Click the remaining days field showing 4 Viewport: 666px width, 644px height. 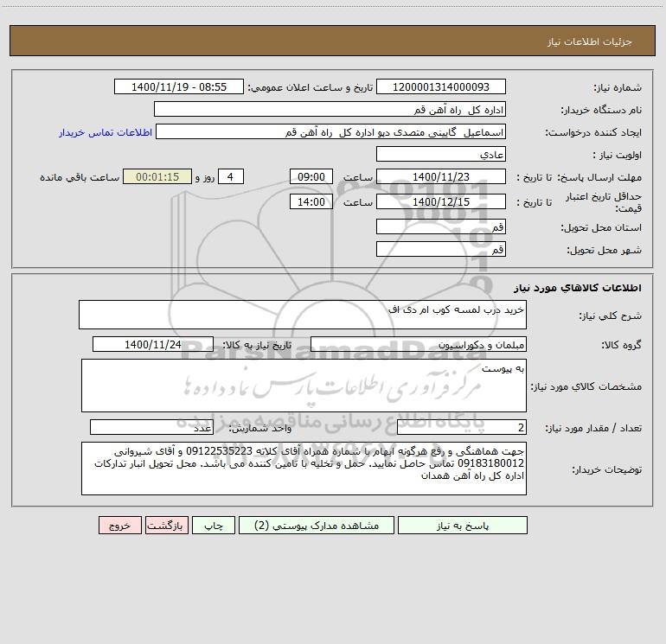pos(231,176)
